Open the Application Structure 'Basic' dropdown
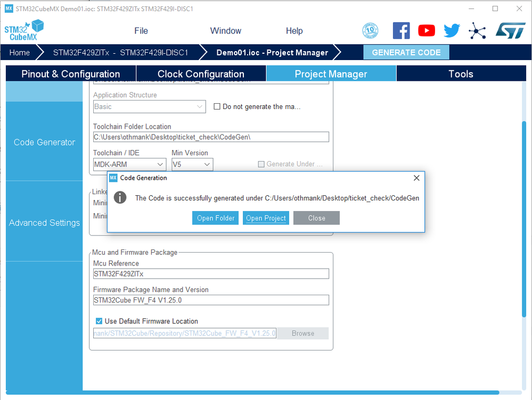 (x=150, y=106)
